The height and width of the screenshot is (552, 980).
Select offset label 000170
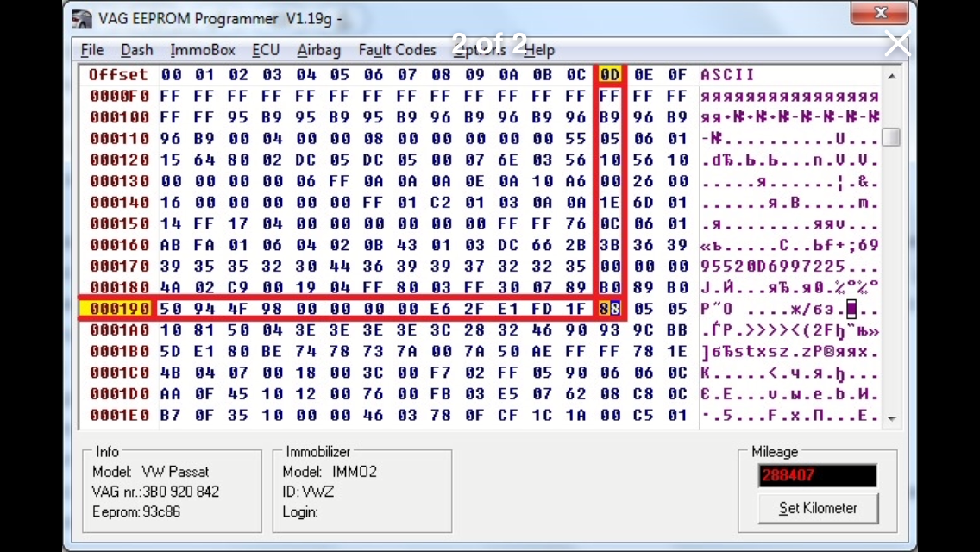[x=119, y=267]
